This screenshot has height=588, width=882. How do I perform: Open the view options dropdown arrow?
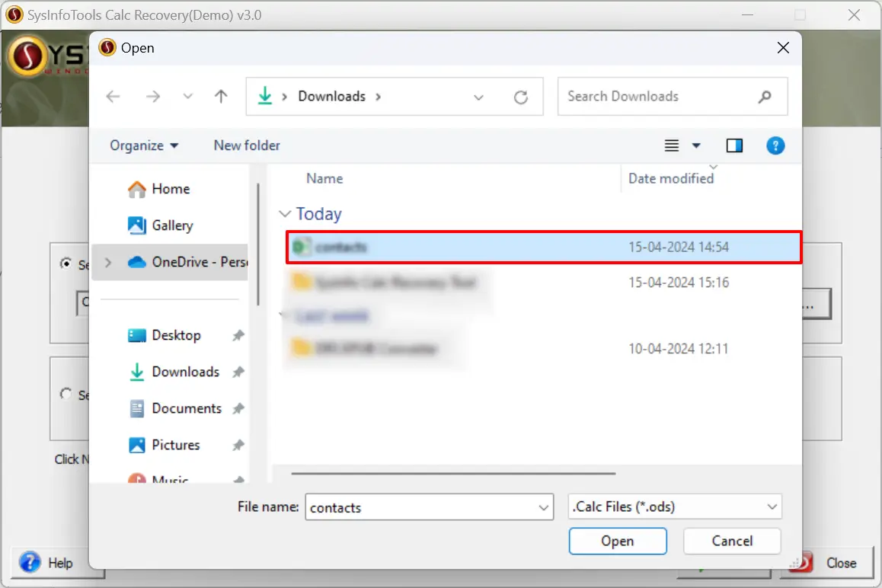click(x=696, y=145)
